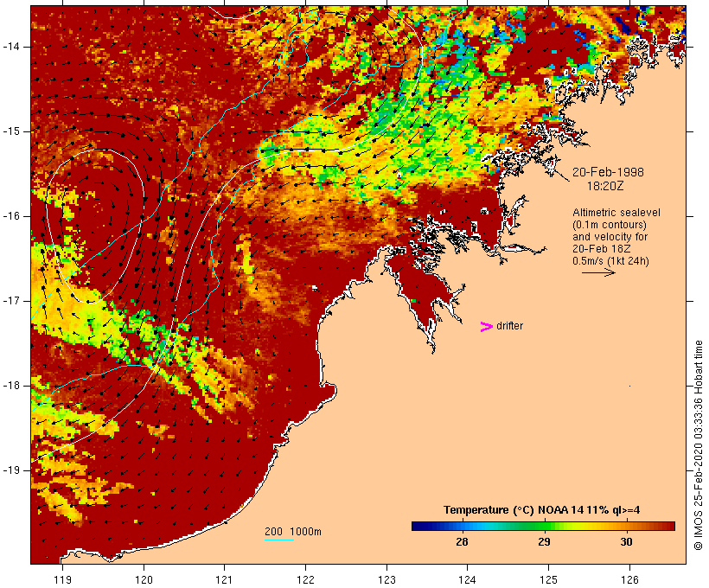The image size is (709, 588).
Task: Click longitude axis label '124'
Action: click(x=467, y=579)
